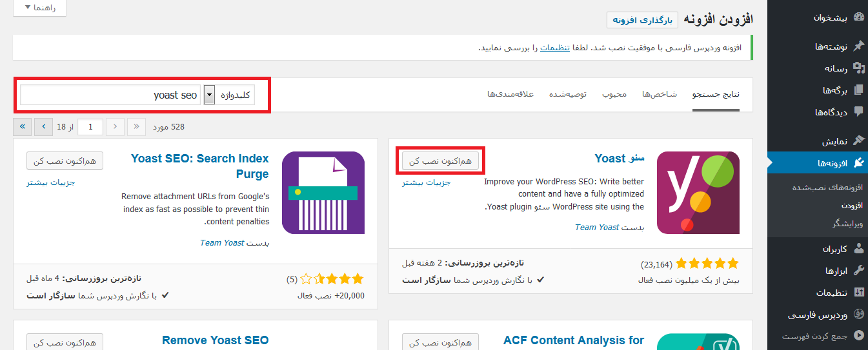Open the ACF Content Analysis title link
This screenshot has width=868, height=350.
[574, 340]
